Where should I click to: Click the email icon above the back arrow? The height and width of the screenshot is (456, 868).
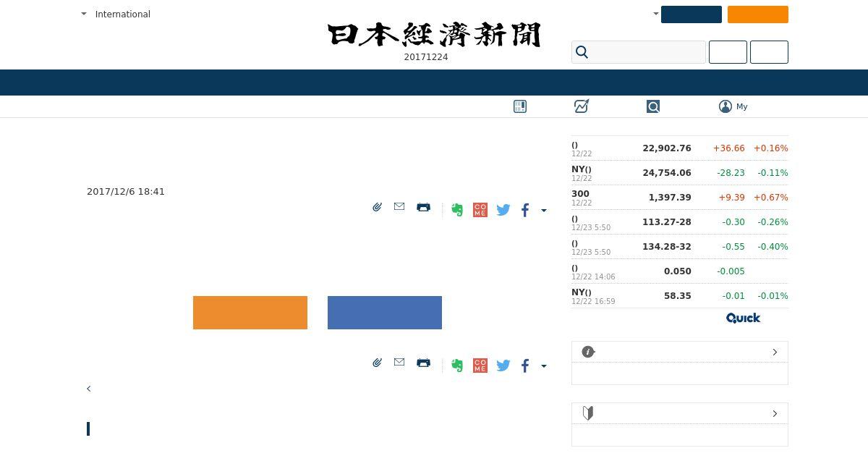point(399,362)
